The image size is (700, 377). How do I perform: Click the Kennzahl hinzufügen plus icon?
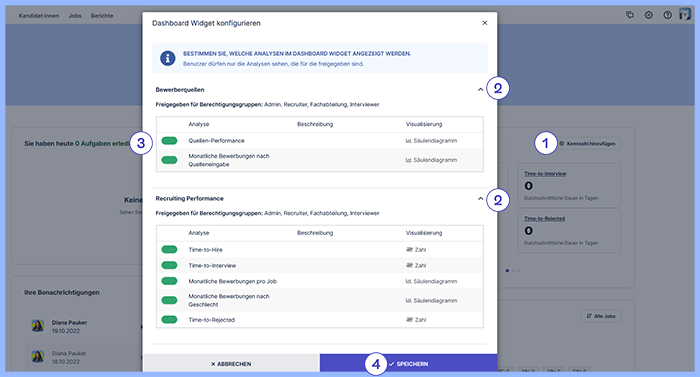562,143
